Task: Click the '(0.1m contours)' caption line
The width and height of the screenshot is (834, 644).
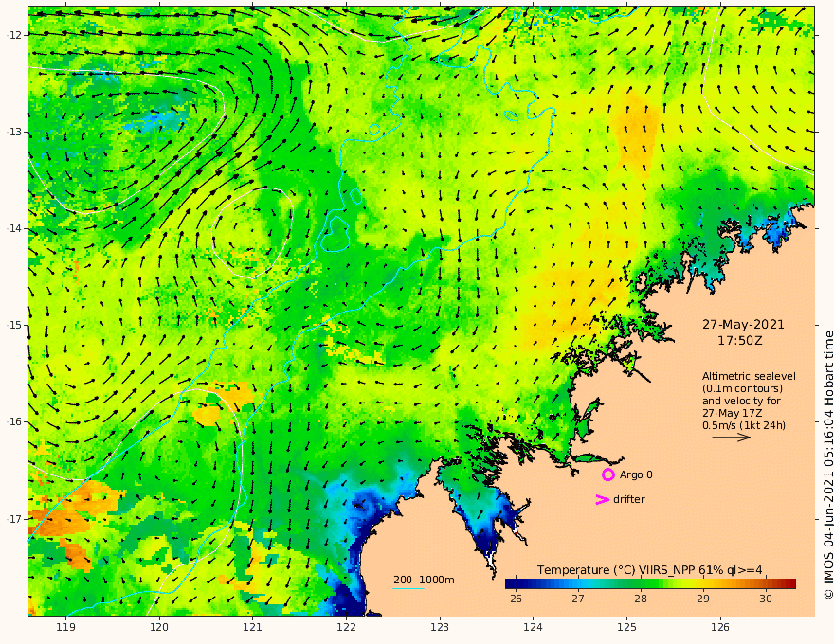Action: point(742,388)
